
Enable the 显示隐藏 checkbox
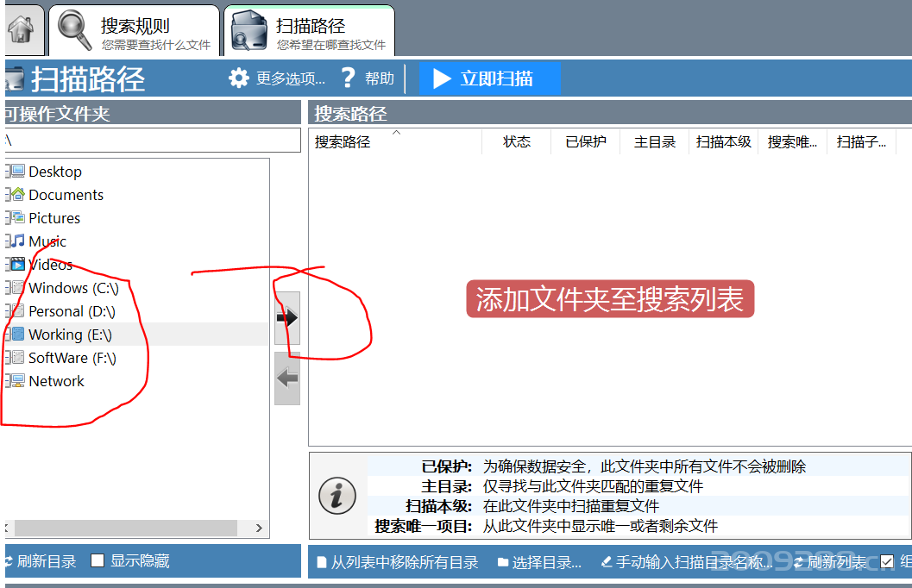(x=97, y=560)
